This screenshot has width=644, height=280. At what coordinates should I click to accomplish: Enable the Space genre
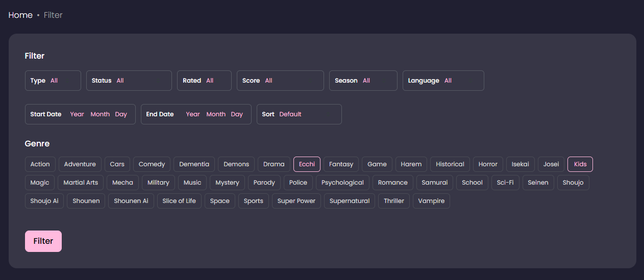tap(220, 201)
